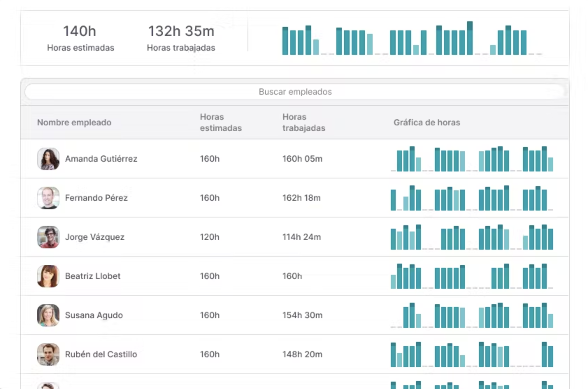Screen dimensions: 588x389
Task: Click Amanda Gutiérrez's hours bar chart
Action: tap(472, 159)
